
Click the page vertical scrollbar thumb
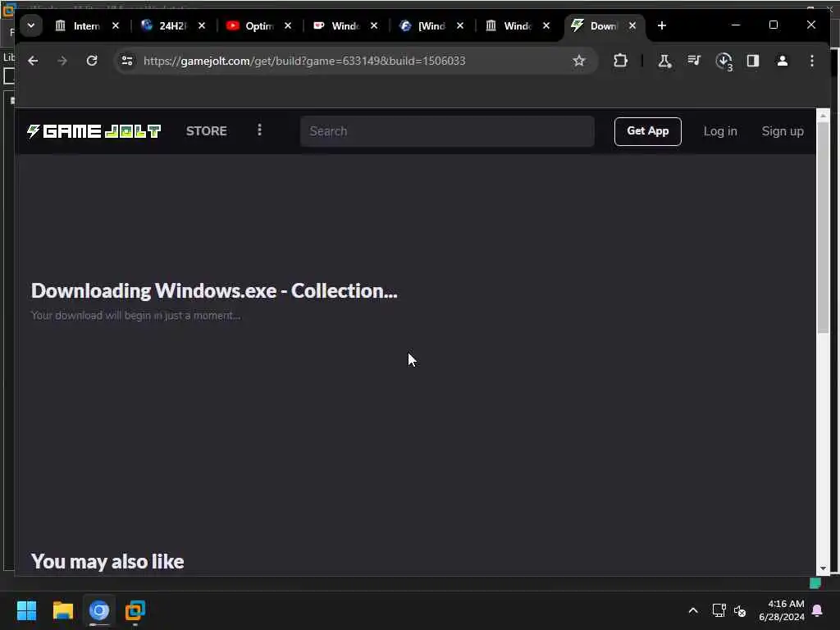click(823, 228)
